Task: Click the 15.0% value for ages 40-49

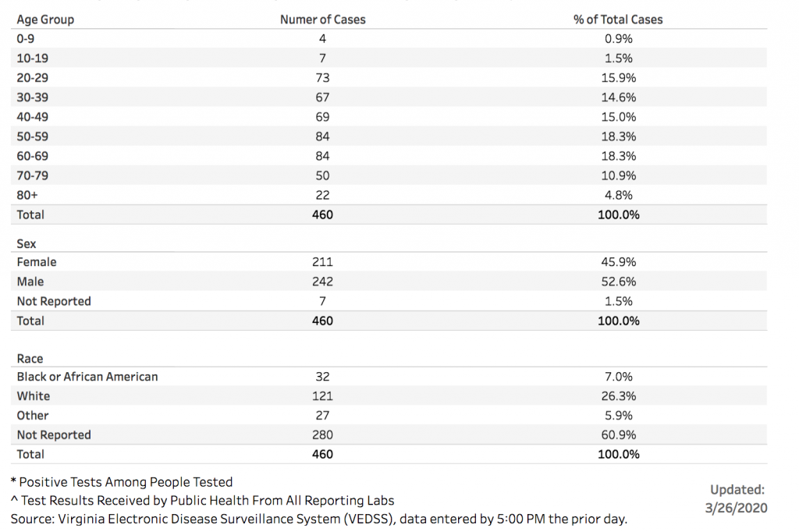Action: click(618, 117)
